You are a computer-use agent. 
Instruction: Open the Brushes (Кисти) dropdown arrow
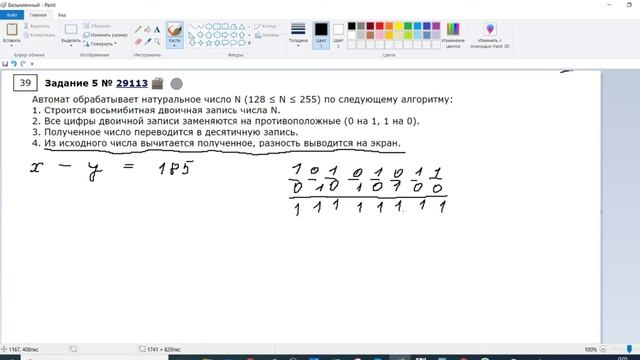[x=175, y=45]
